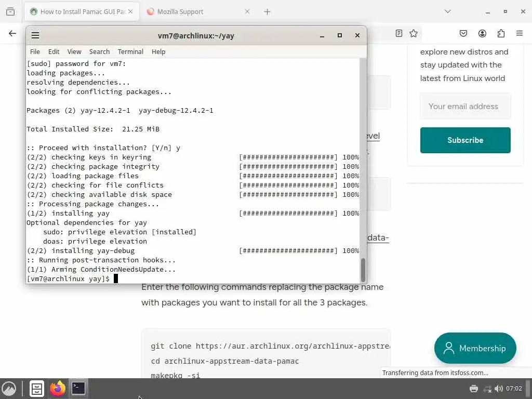Focus the Your email address field
This screenshot has width=532, height=399.
pos(465,106)
